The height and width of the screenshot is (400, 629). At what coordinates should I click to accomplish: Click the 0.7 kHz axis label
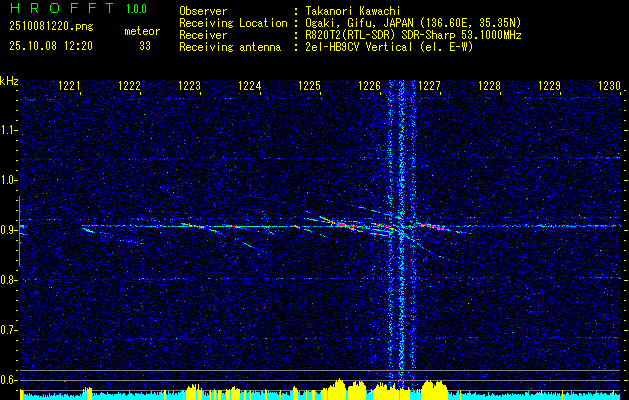(x=9, y=330)
